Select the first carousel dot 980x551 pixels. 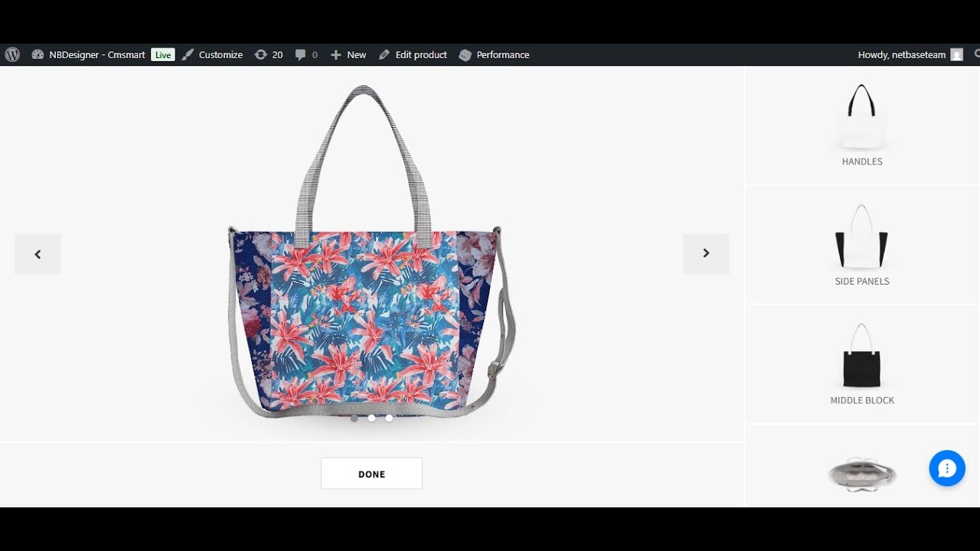[x=354, y=418]
